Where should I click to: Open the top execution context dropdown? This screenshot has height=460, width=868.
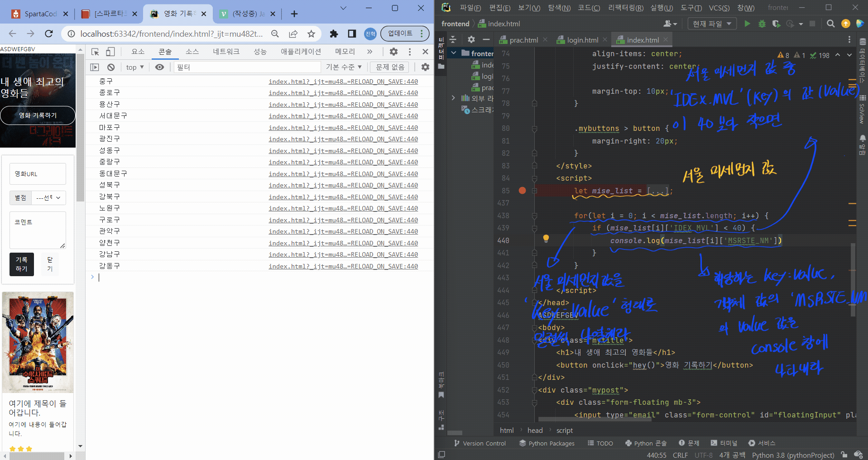[135, 67]
